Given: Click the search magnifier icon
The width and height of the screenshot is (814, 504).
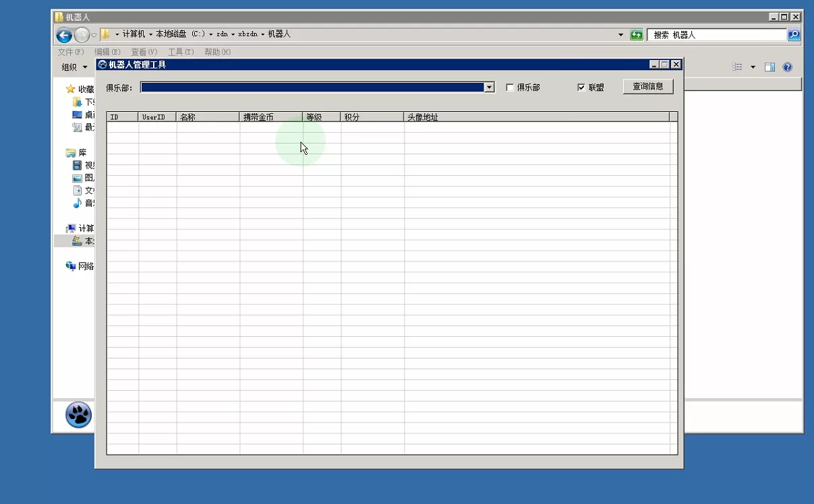Looking at the screenshot, I should point(794,35).
